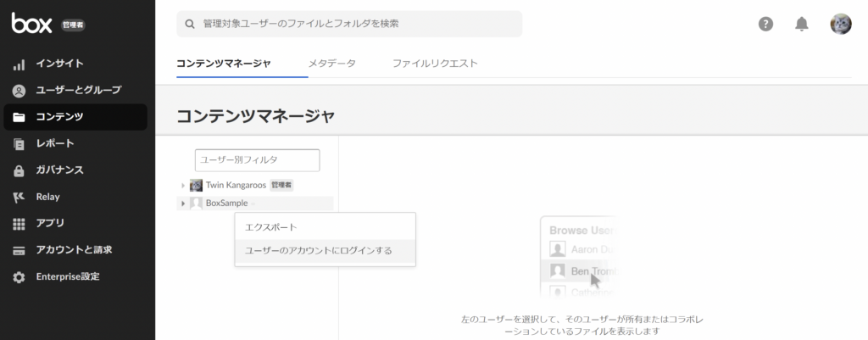
Task: Select the ユーザーとグループ person icon
Action: click(x=19, y=91)
